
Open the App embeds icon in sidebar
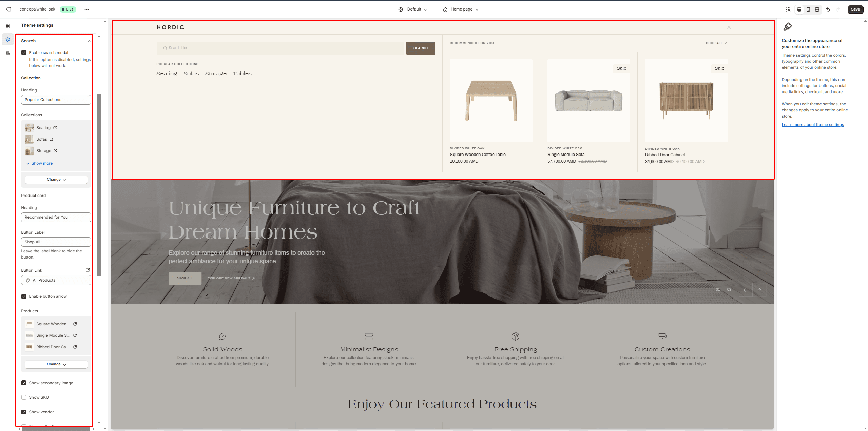pyautogui.click(x=8, y=53)
